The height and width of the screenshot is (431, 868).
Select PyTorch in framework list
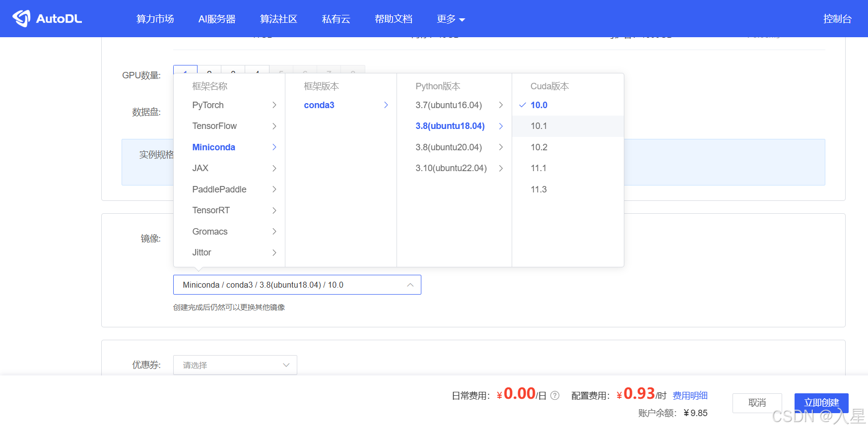(x=229, y=105)
